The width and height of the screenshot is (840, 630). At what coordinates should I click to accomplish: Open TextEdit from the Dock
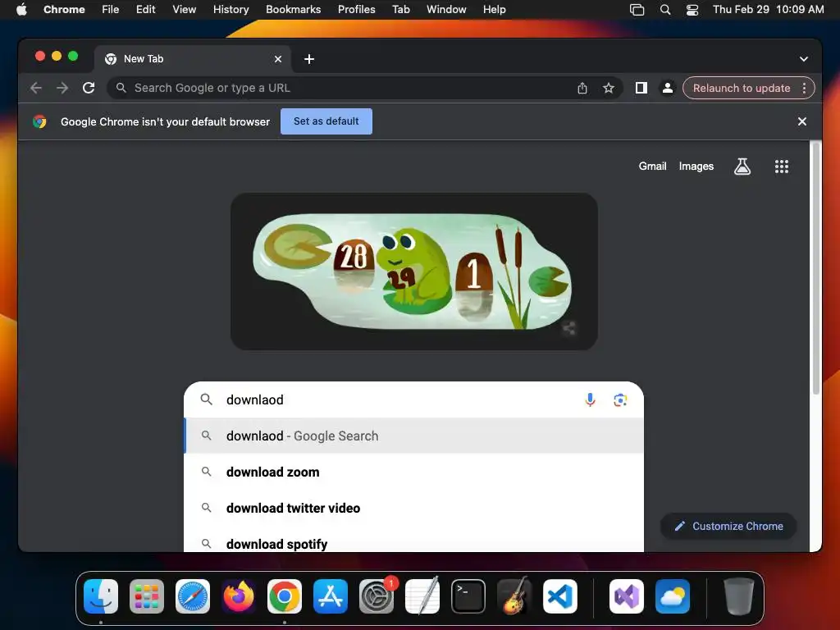coord(422,596)
